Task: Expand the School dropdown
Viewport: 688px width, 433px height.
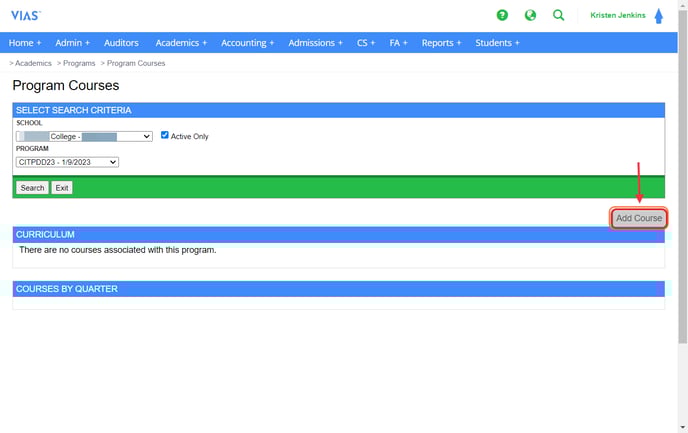Action: (x=84, y=136)
